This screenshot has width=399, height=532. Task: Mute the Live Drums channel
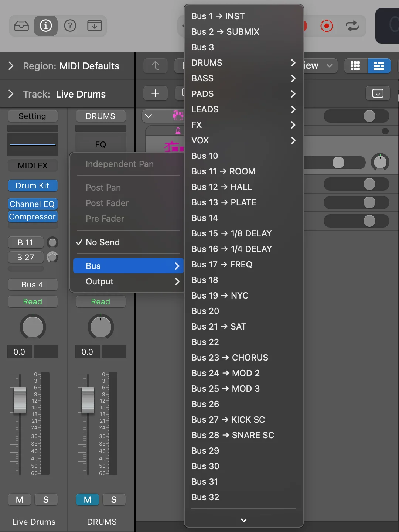[20, 500]
